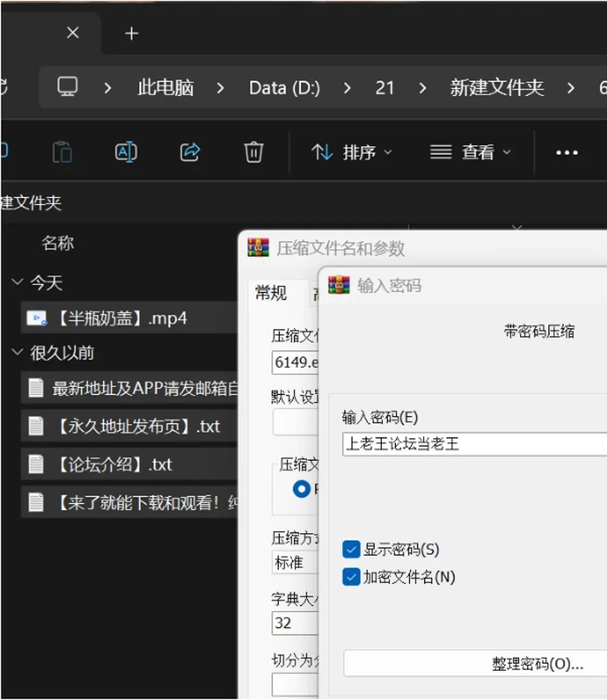Collapse the 很久以前 file group
The width and height of the screenshot is (607, 700).
click(x=18, y=352)
